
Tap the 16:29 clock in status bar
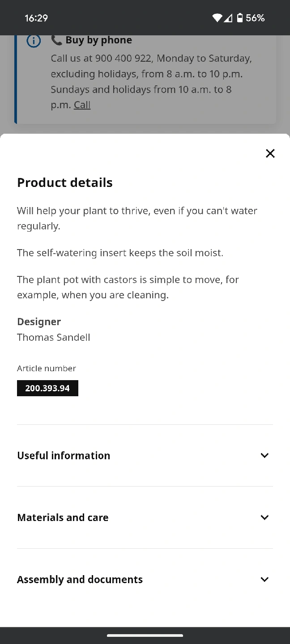coord(36,18)
